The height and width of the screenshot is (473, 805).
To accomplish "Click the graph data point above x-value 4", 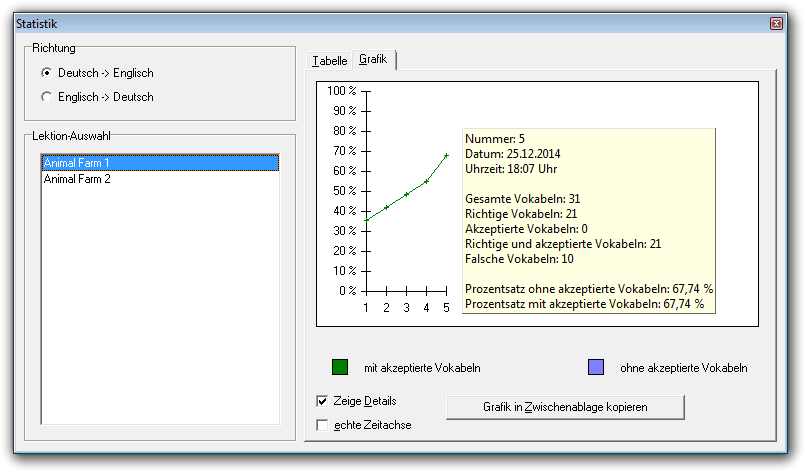I will click(426, 181).
